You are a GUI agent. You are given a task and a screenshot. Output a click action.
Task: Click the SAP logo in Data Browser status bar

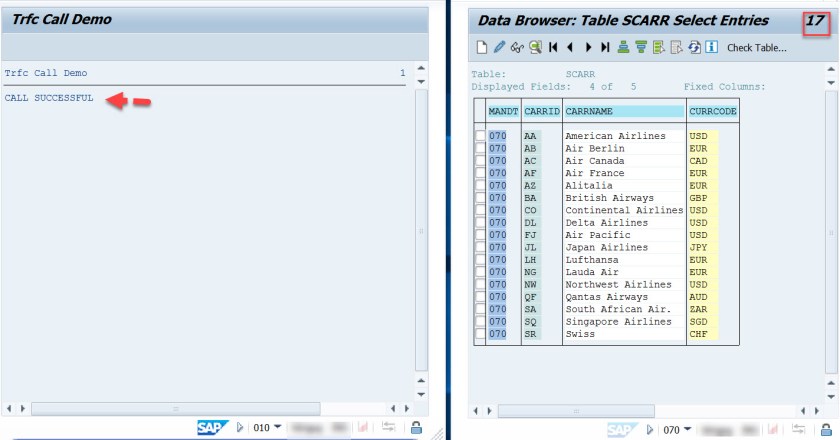[622, 429]
